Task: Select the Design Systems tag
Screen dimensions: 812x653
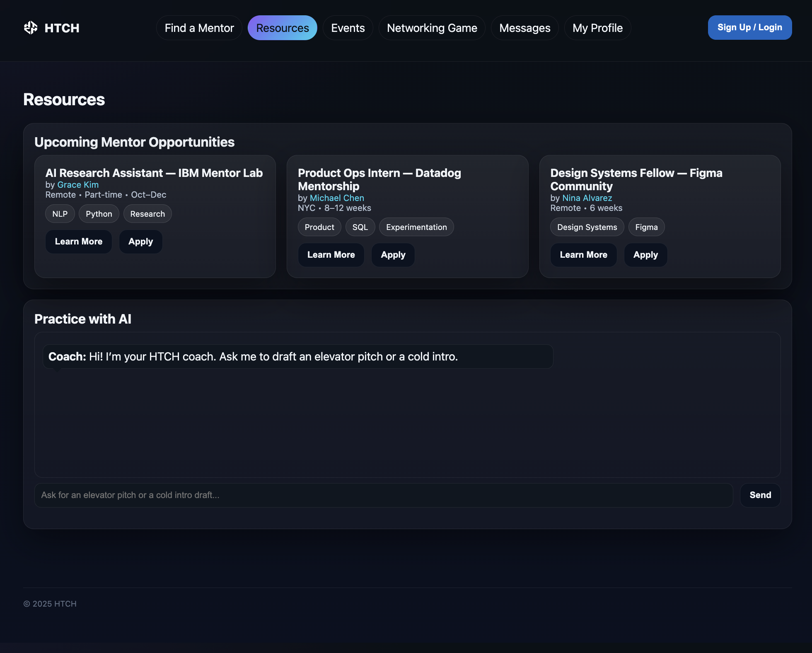Action: 587,227
